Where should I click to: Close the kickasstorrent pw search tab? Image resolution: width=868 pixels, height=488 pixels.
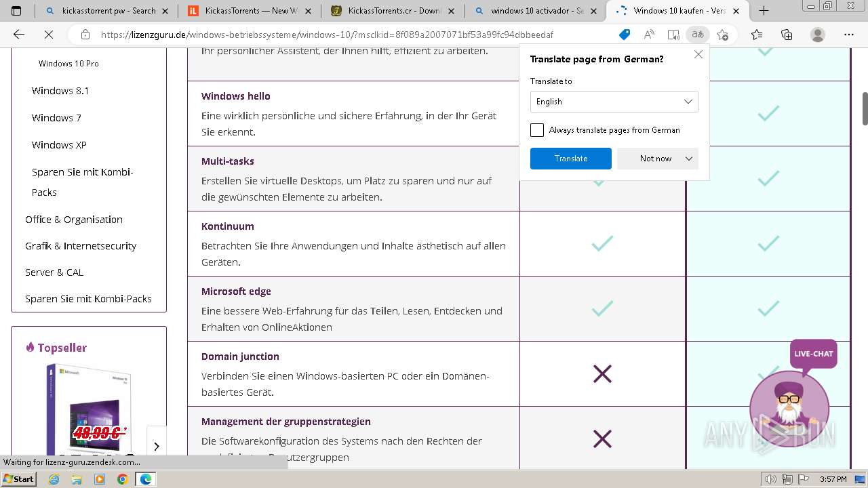pos(166,11)
